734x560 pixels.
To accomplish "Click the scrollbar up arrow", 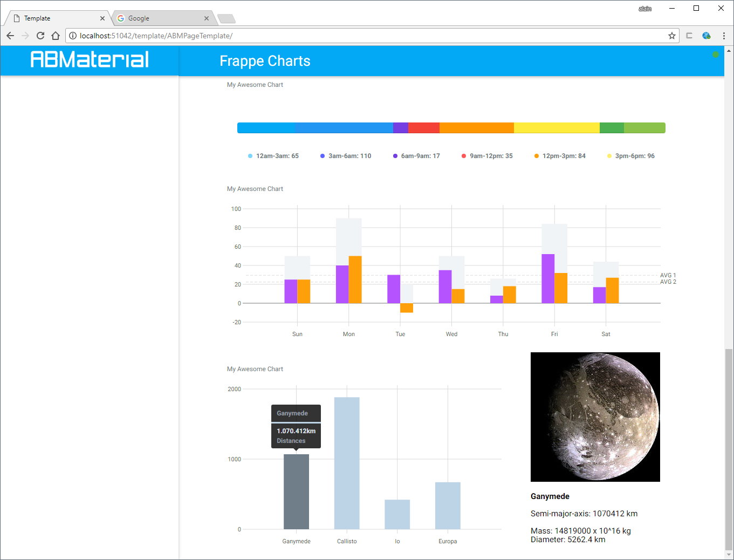I will (729, 51).
